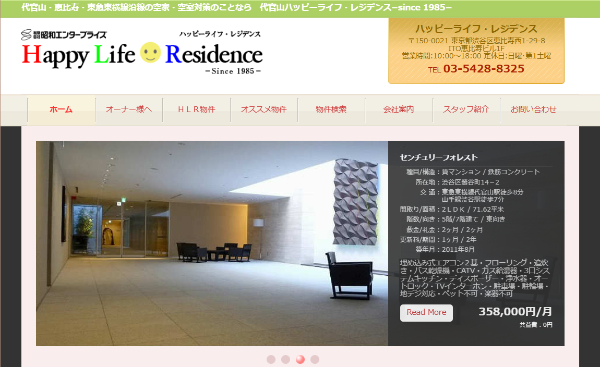The image size is (600, 367).
Task: Click the 昭和エンタープライズ company logo
Action: (64, 35)
